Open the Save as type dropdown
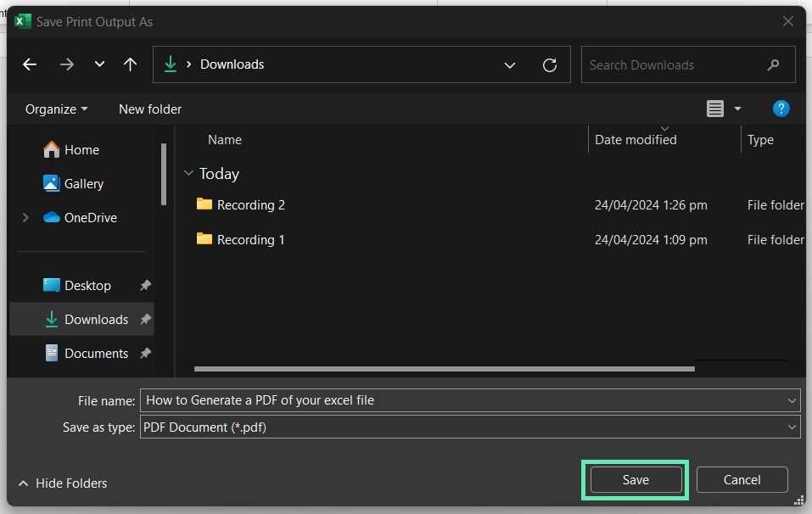 [470, 427]
